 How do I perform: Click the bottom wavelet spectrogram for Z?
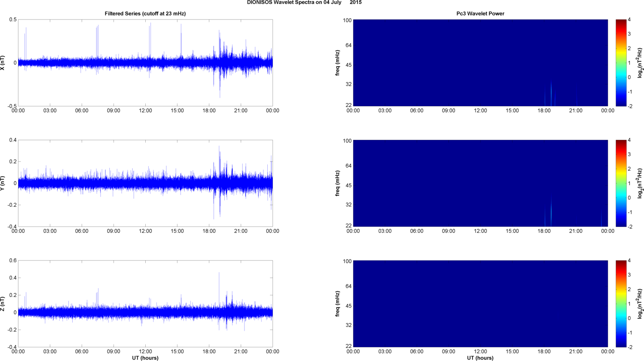480,304
